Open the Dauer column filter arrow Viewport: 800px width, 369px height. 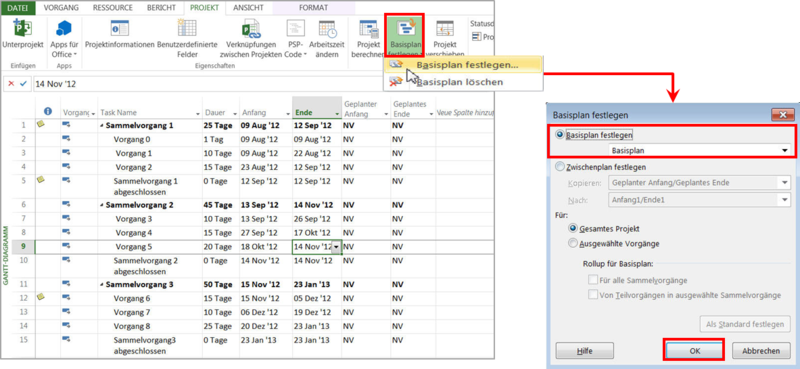[235, 113]
